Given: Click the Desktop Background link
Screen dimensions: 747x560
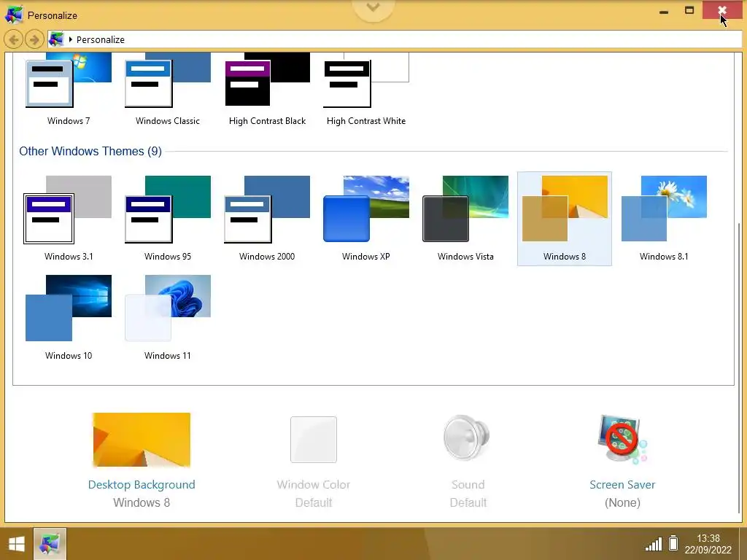Looking at the screenshot, I should point(142,484).
